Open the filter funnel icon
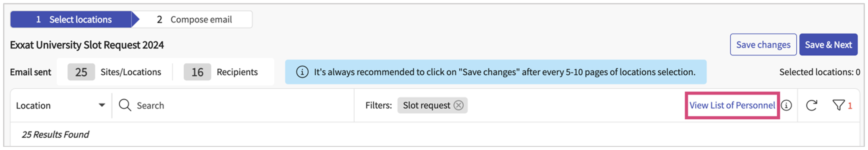 (838, 105)
